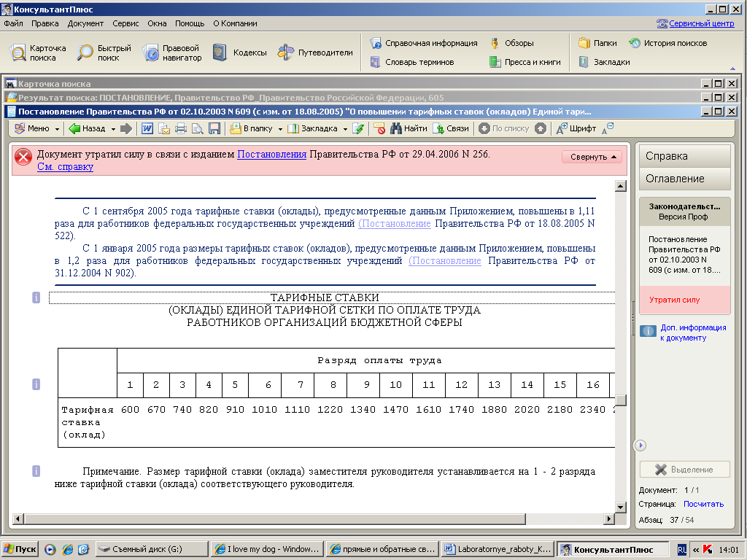Export document to Word icon
This screenshot has height=560, width=747.
tap(147, 128)
